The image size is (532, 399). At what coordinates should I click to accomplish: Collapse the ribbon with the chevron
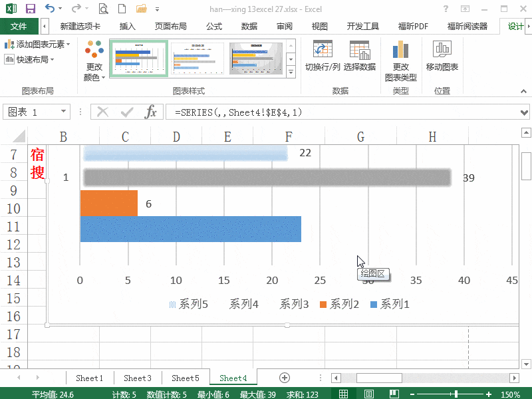[x=524, y=92]
